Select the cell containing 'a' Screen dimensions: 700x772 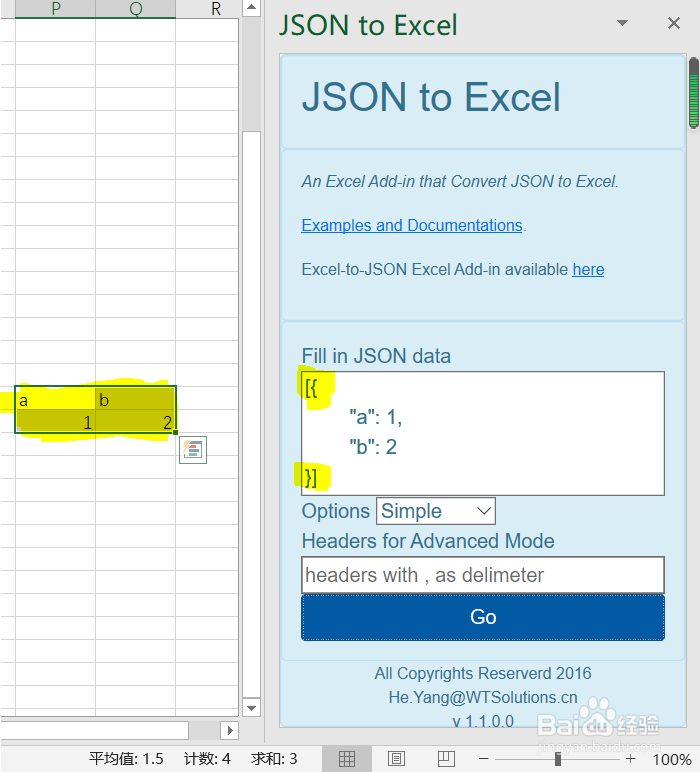click(55, 398)
